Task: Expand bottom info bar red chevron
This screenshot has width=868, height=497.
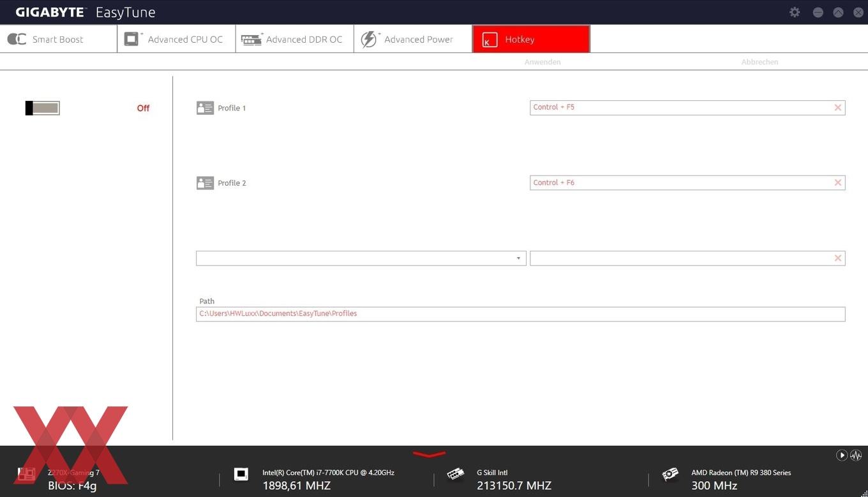Action: pos(429,454)
